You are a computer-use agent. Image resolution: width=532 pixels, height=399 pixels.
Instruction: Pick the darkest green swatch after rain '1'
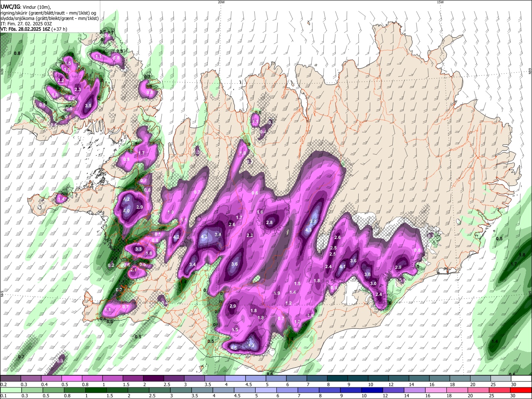tap(96, 390)
